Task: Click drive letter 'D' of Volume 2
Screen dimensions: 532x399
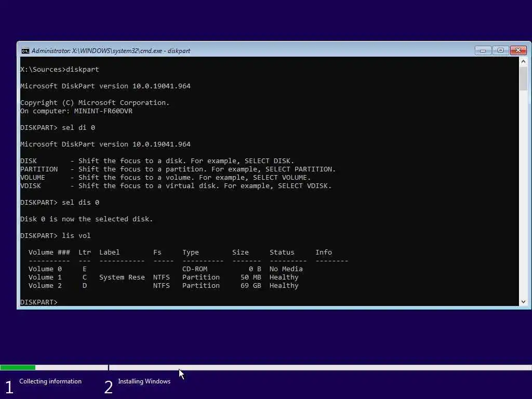Action: [x=85, y=285]
